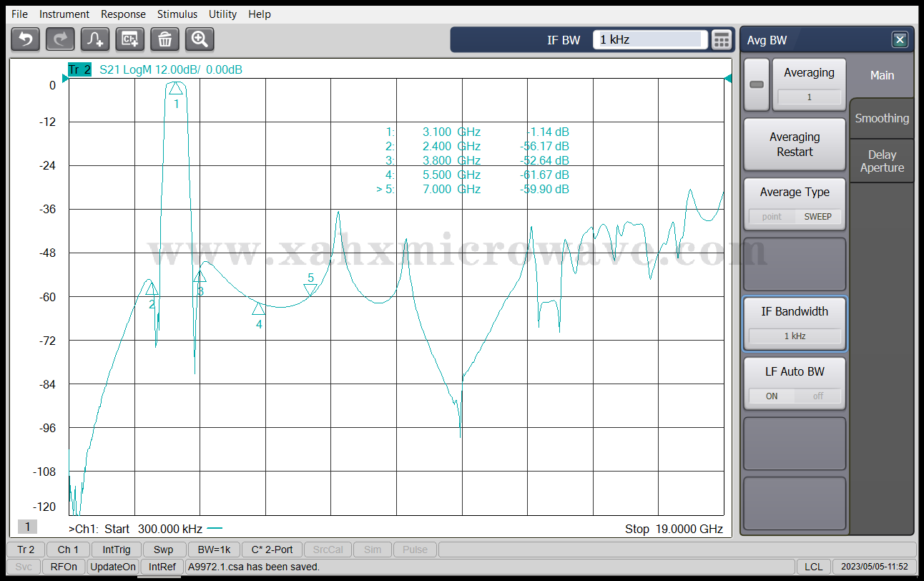Click marker 4 readout 5.500 GHz
The width and height of the screenshot is (924, 581).
coord(451,175)
